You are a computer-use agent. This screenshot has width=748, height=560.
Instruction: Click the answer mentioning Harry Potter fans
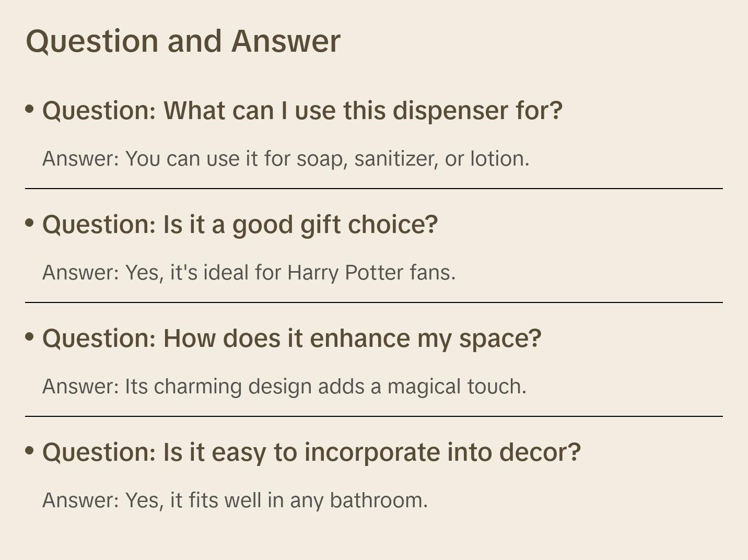[x=249, y=273]
